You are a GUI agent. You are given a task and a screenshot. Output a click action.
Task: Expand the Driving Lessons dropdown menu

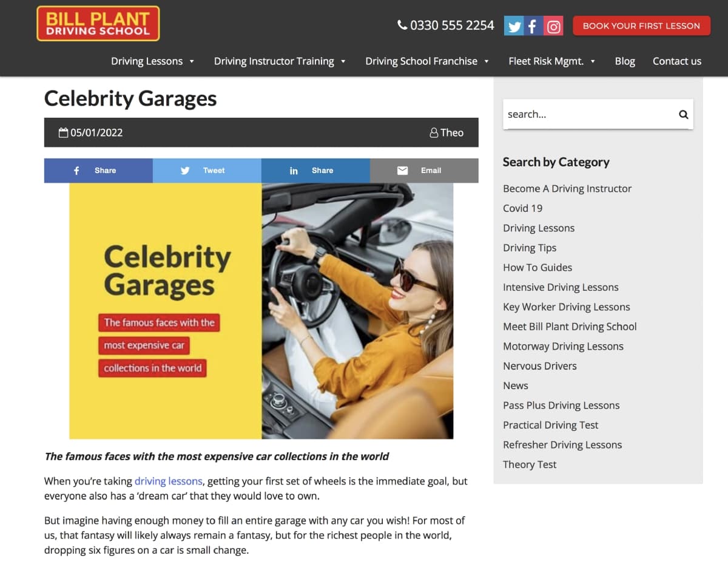coord(152,61)
